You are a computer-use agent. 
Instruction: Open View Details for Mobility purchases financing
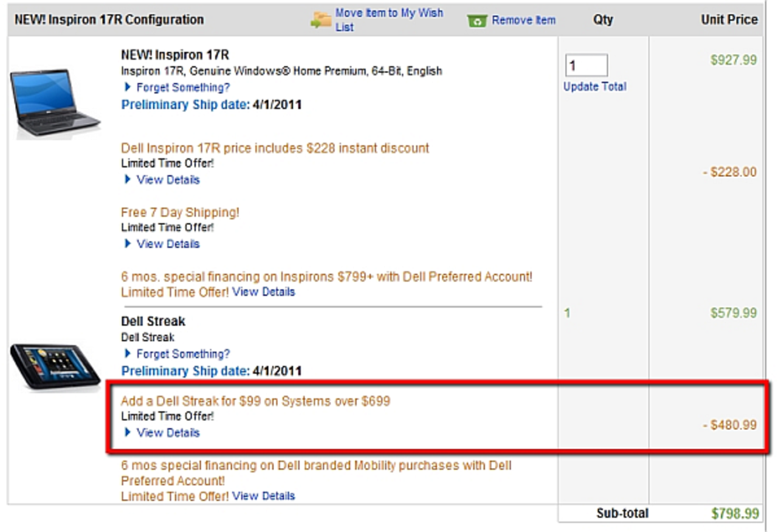[263, 496]
